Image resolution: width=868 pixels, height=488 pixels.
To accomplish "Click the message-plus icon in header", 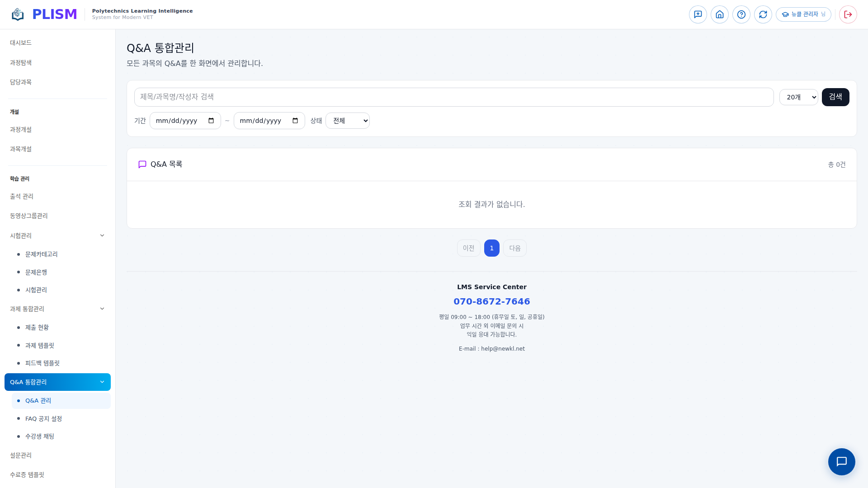I will point(698,14).
